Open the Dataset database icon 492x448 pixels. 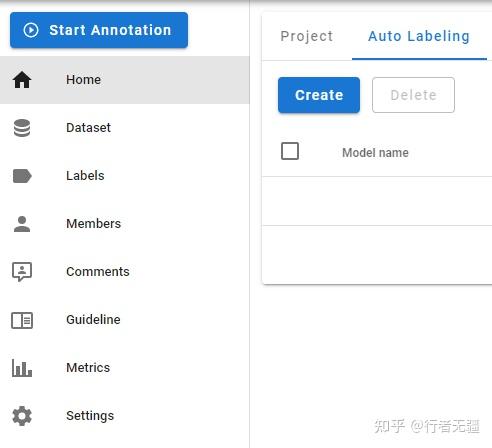(x=22, y=128)
